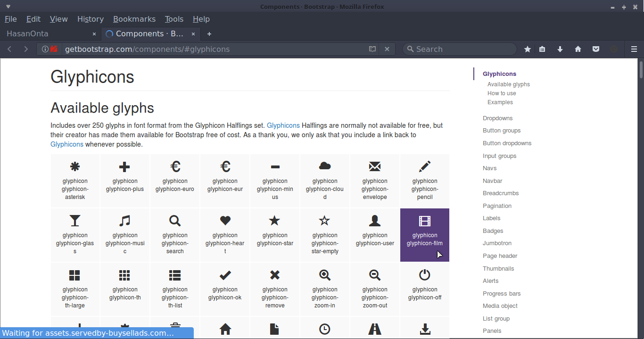Open the Pocket toolbar icon
This screenshot has height=339, width=644.
pyautogui.click(x=596, y=49)
